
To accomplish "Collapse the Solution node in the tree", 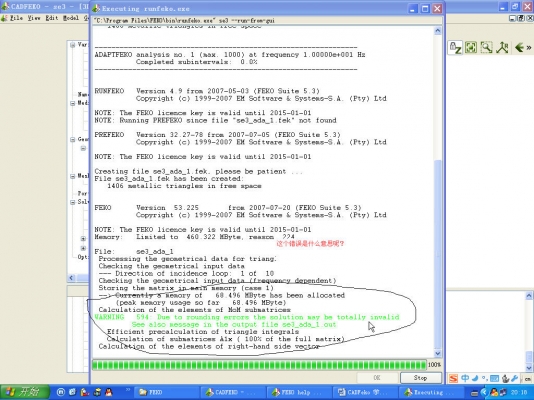I will click(73, 202).
